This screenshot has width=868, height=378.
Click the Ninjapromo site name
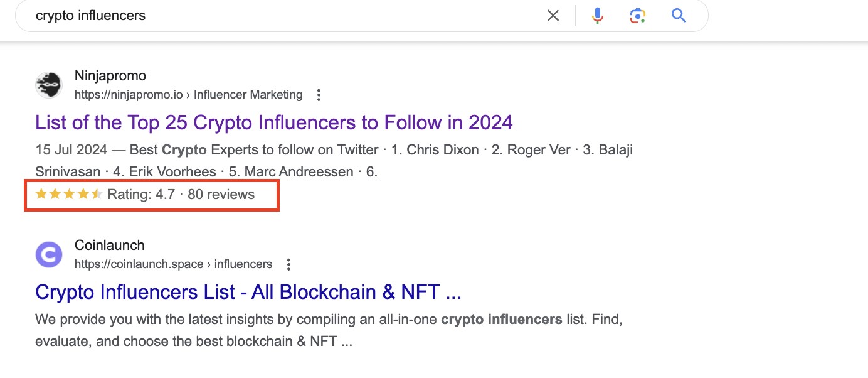click(110, 76)
